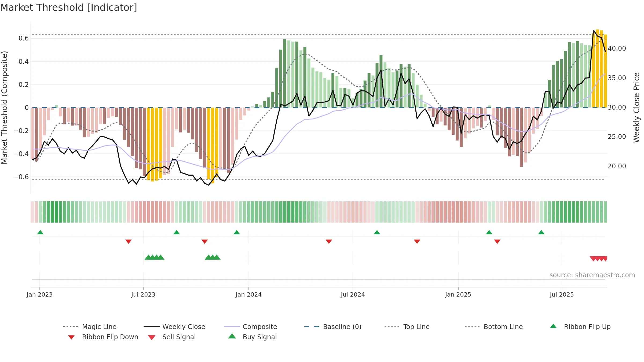Click the 'Jul 2023' x-axis label

pos(143,294)
